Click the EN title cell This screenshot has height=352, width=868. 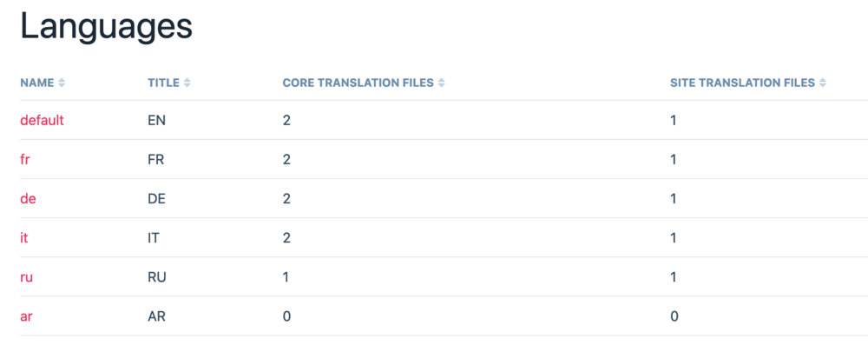[156, 121]
